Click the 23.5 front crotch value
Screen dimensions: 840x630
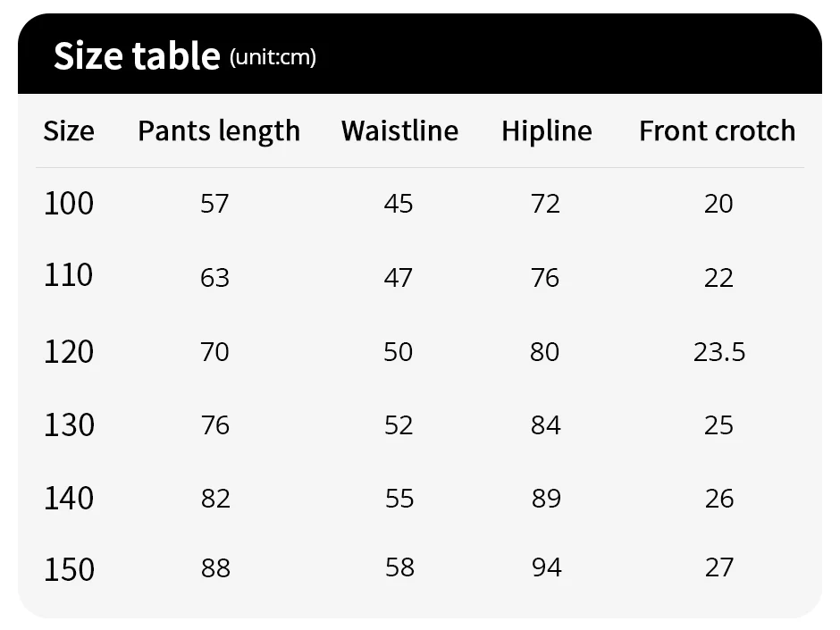(x=718, y=352)
